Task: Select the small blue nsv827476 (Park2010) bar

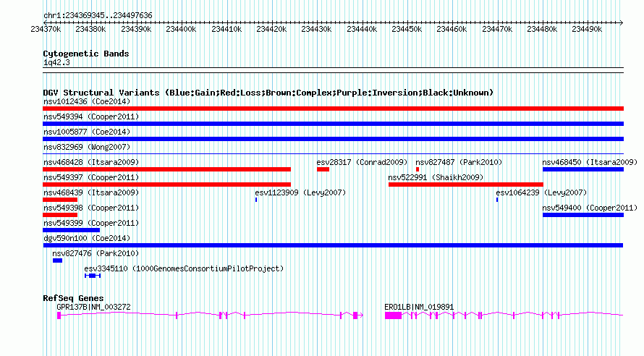Action: click(x=57, y=260)
